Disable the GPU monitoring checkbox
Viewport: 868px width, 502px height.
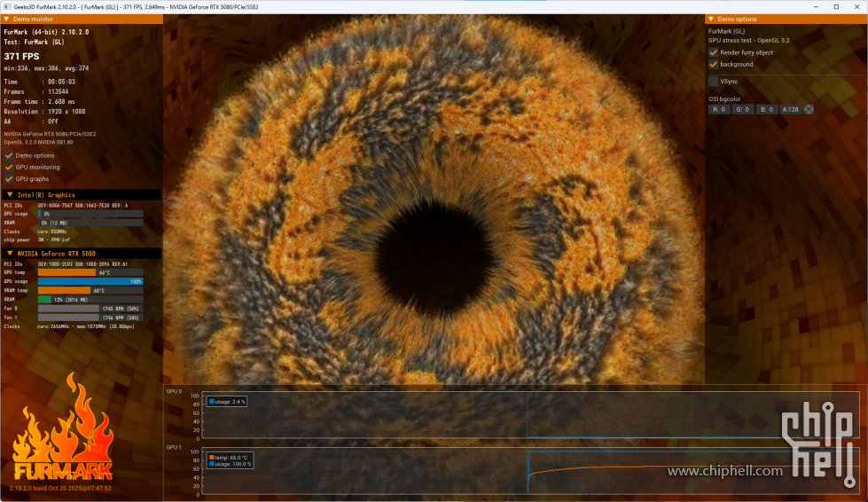tap(9, 167)
